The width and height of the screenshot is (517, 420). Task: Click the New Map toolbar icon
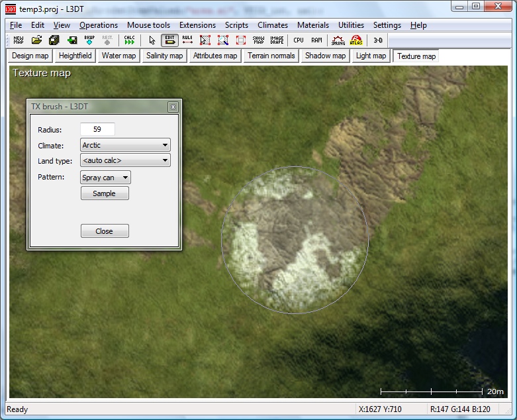(x=19, y=40)
